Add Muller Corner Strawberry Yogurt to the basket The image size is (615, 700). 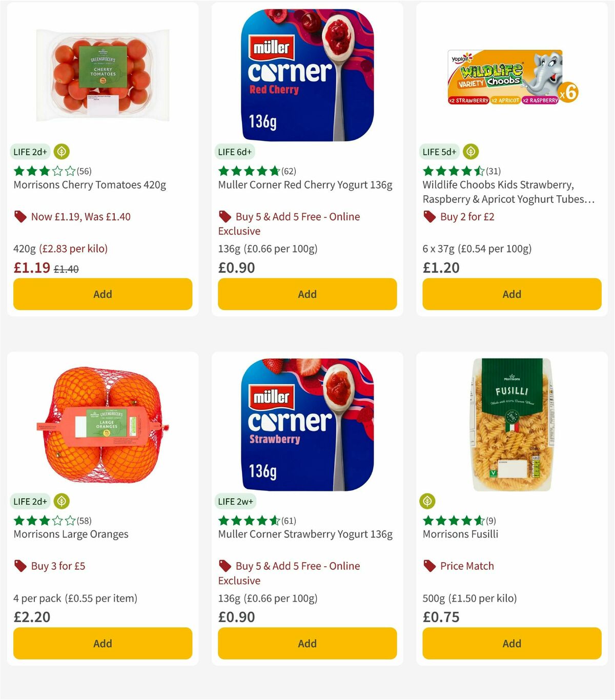pos(306,643)
